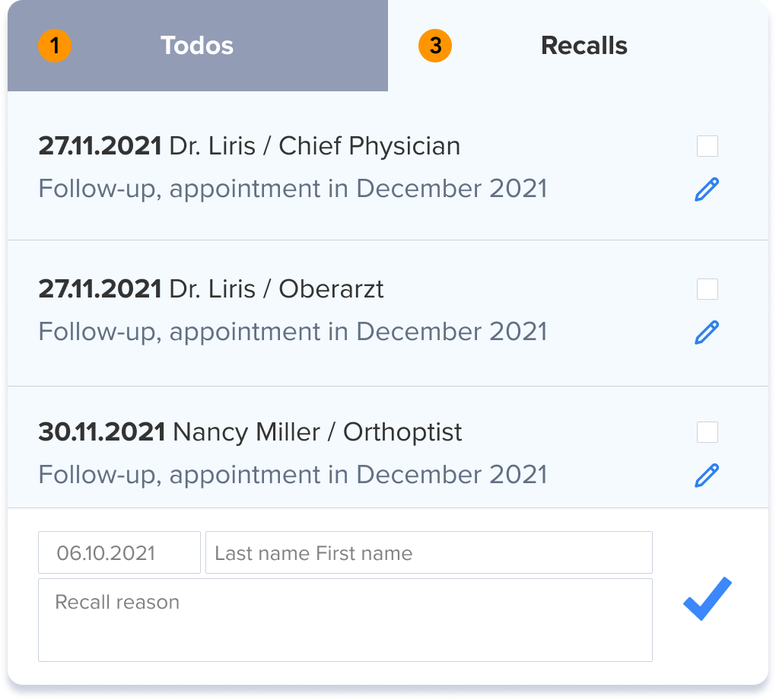The width and height of the screenshot is (776, 700).
Task: Check the Dr. Liris Chief Physician checkbox
Action: [x=708, y=146]
